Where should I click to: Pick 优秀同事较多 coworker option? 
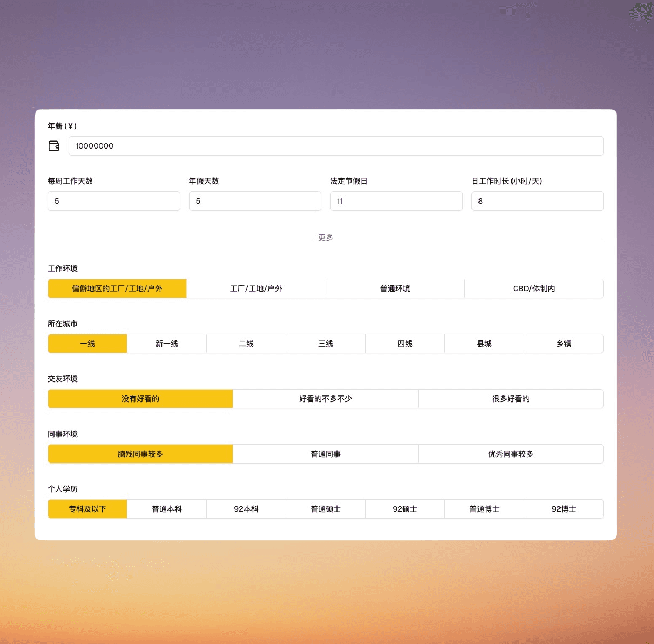pos(510,454)
